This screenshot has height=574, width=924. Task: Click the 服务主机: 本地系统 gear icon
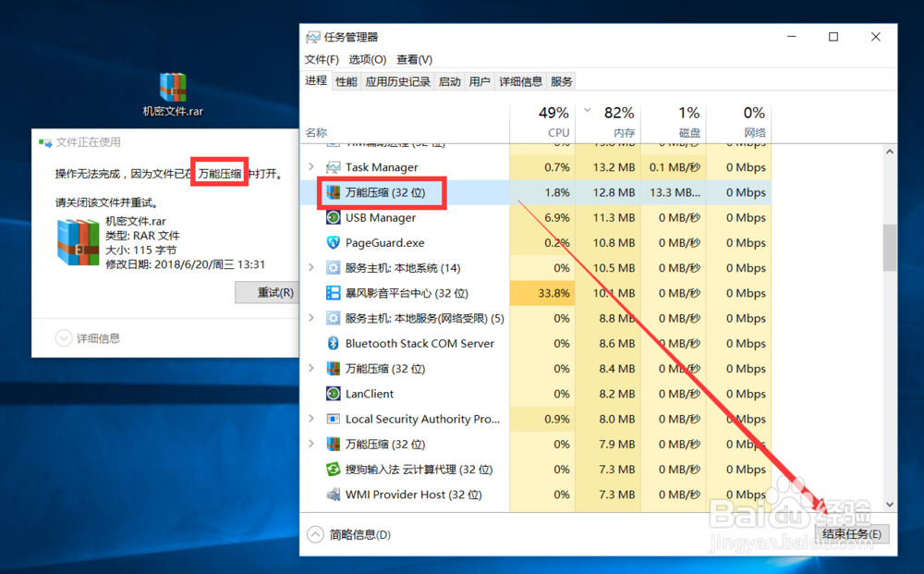pyautogui.click(x=333, y=268)
